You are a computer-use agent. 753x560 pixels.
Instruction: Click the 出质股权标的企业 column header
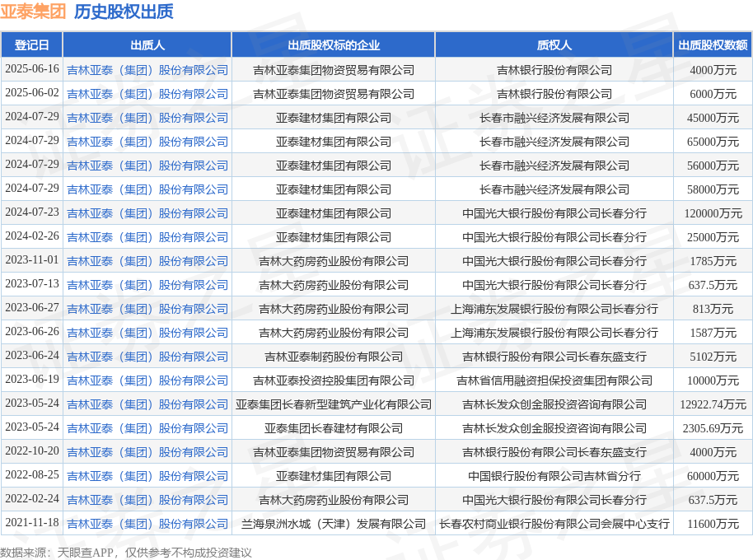pyautogui.click(x=334, y=45)
